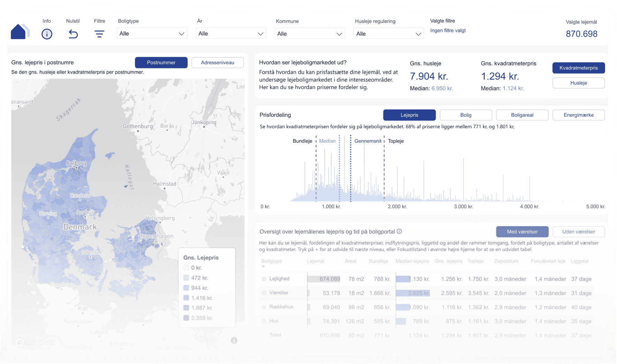Click the Ingen filtre valgt link
The image size is (617, 364).
coord(448,31)
